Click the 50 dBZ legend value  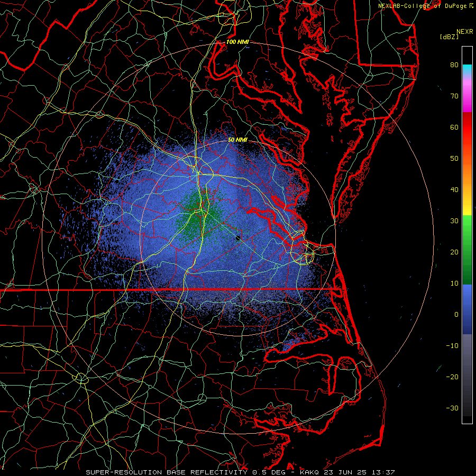(454, 159)
